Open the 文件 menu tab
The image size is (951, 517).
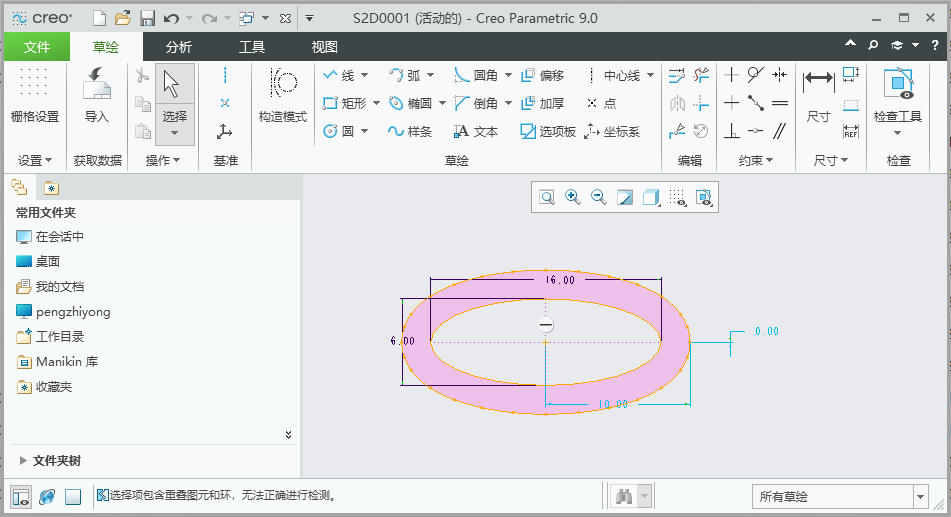click(x=37, y=47)
